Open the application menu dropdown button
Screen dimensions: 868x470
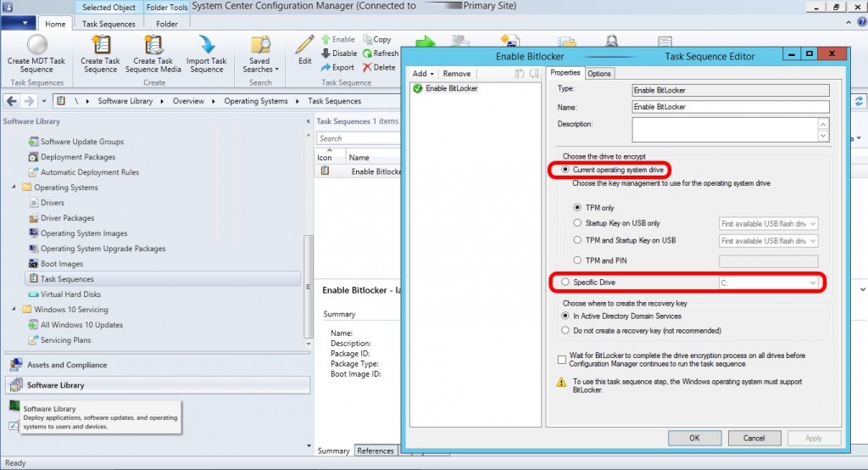tap(19, 23)
